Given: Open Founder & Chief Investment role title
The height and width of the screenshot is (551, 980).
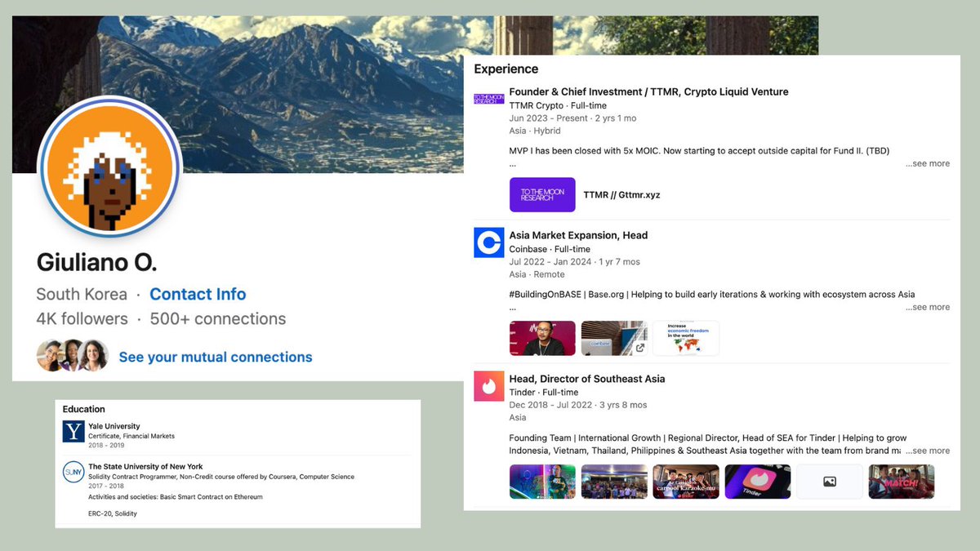Looking at the screenshot, I should click(x=648, y=91).
